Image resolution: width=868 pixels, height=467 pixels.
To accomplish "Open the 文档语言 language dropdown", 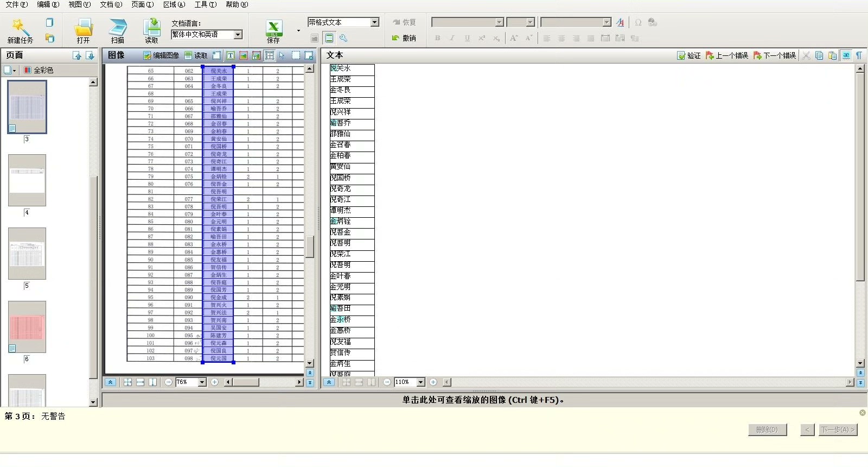I will 238,34.
